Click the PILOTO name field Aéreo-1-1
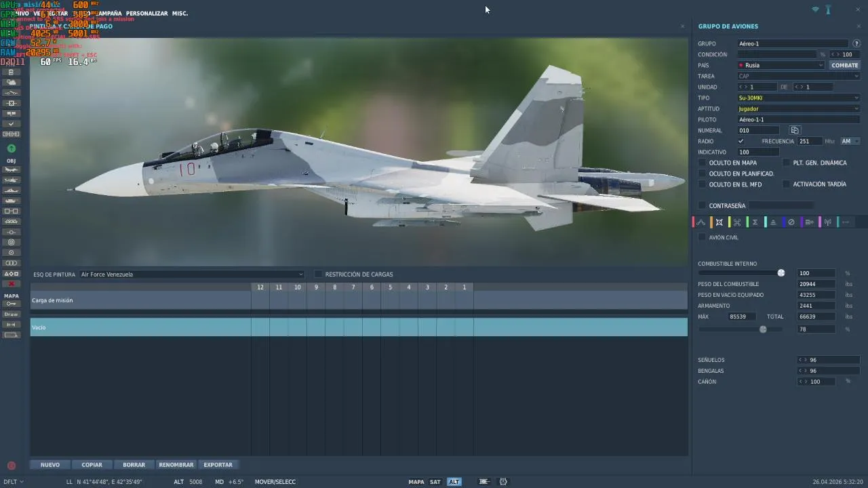This screenshot has width=868, height=488. point(798,119)
